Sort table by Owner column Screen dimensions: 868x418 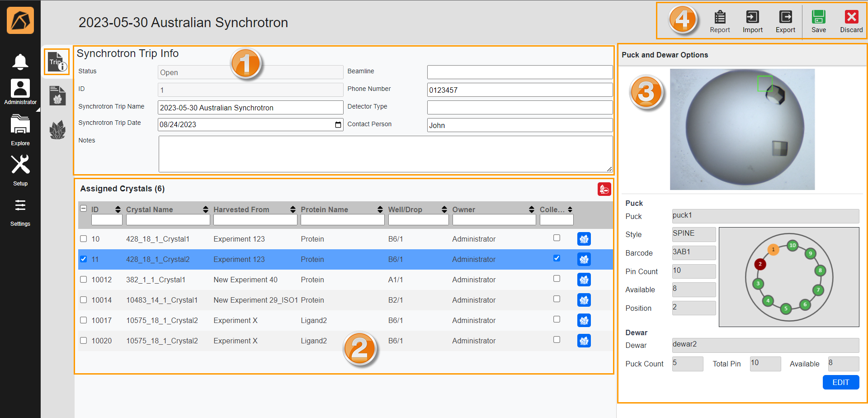click(531, 209)
